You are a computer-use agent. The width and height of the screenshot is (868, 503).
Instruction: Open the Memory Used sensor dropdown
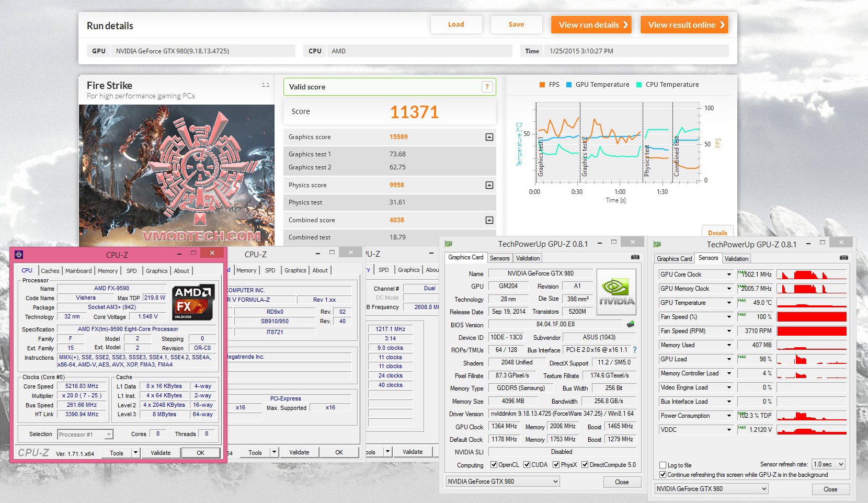pyautogui.click(x=729, y=345)
